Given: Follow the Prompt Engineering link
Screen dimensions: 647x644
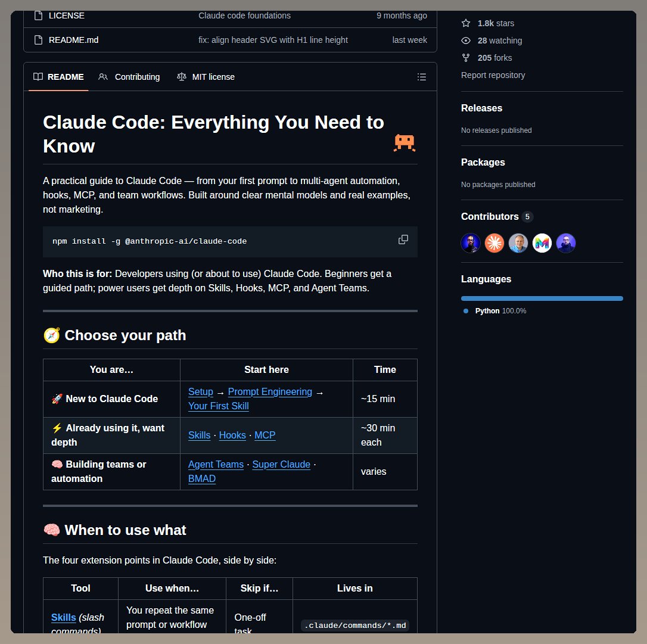Looking at the screenshot, I should tap(270, 392).
